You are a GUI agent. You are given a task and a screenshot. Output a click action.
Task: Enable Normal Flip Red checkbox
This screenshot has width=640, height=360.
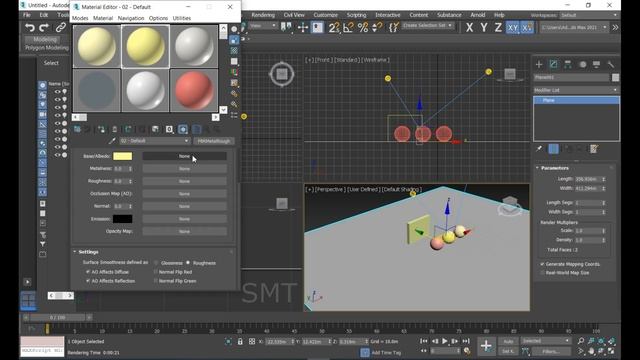(x=156, y=272)
